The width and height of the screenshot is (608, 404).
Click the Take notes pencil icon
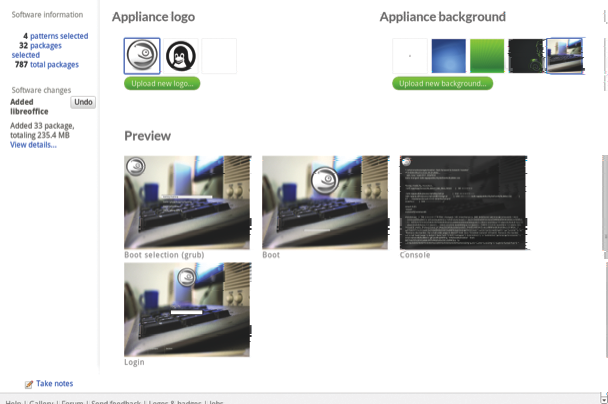[29, 384]
